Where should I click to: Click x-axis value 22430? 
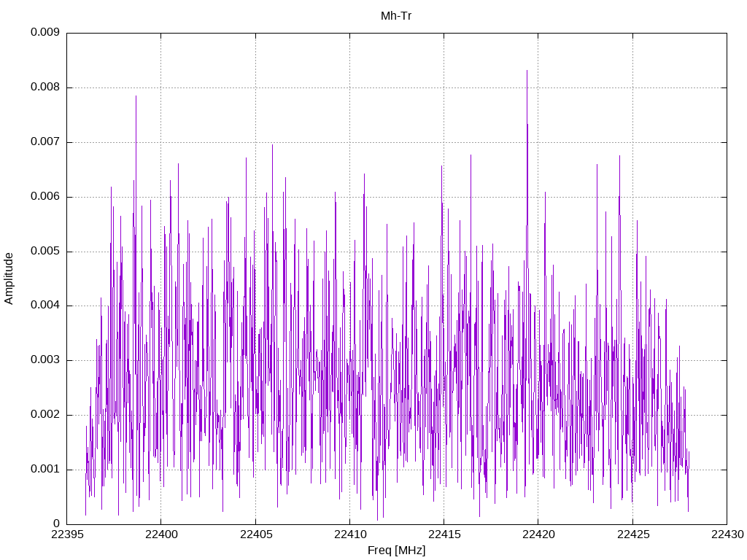click(x=727, y=534)
